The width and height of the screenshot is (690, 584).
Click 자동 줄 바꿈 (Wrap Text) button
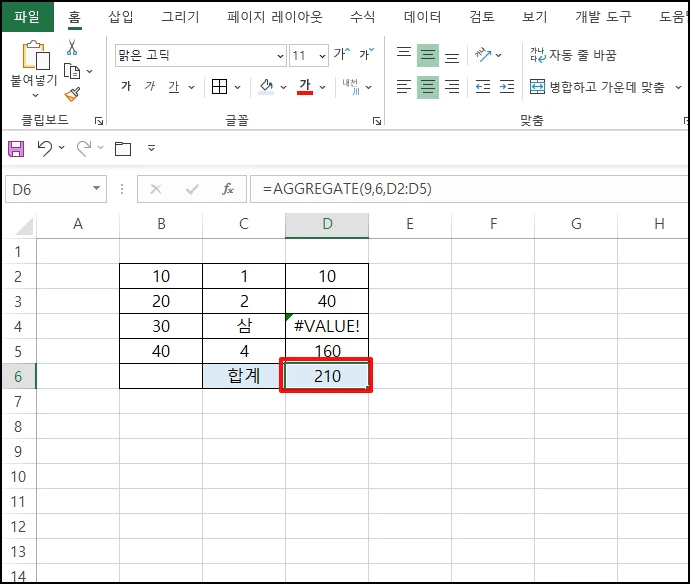pyautogui.click(x=573, y=55)
